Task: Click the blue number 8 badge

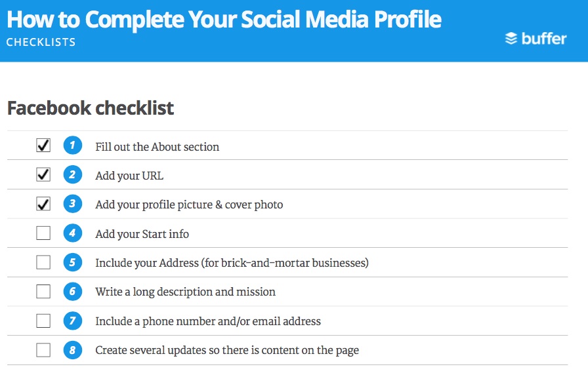Action: point(73,350)
